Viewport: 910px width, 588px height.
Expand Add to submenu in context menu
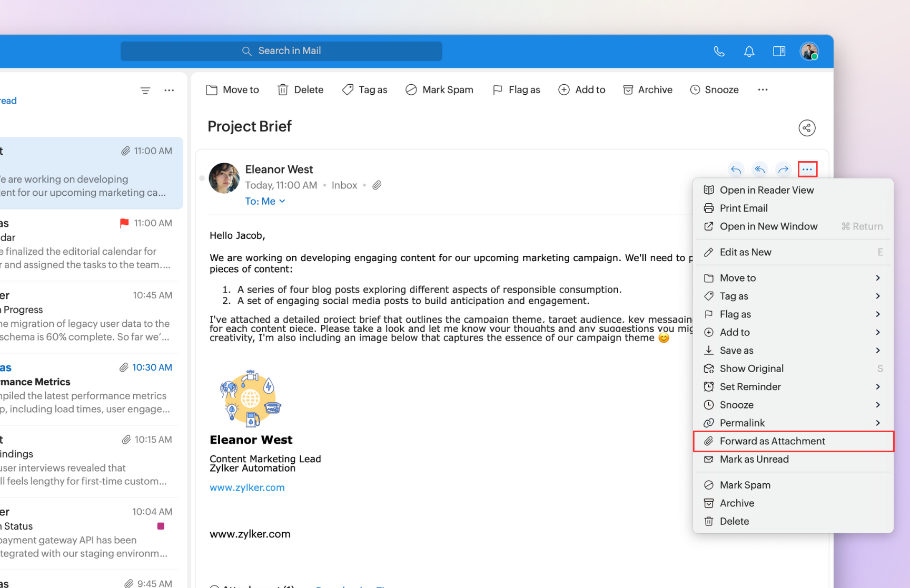[793, 332]
